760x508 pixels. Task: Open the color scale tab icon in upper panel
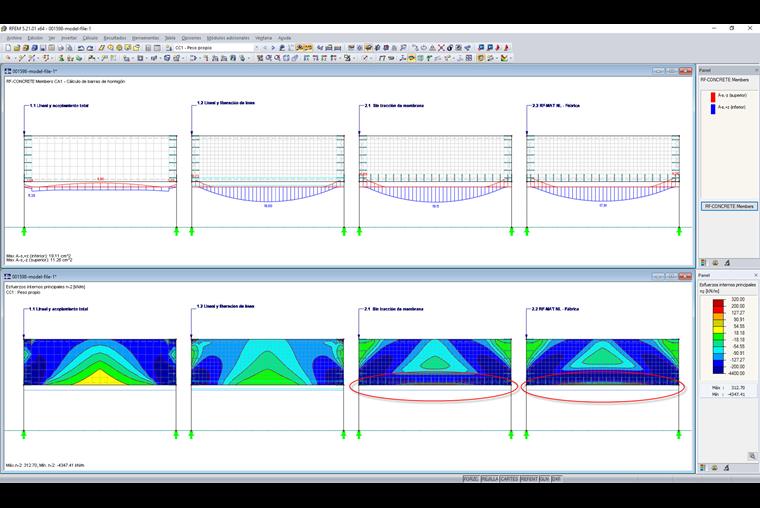pos(703,263)
